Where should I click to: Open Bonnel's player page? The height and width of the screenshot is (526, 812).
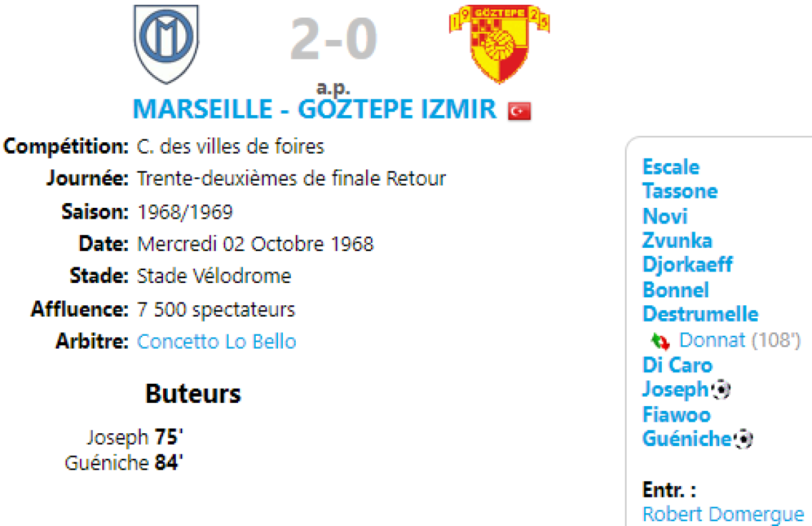pyautogui.click(x=675, y=290)
